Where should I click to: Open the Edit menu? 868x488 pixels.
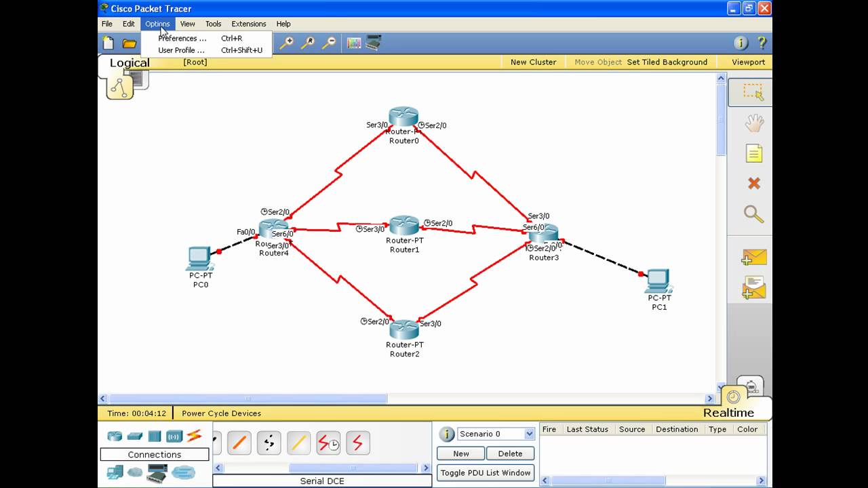tap(128, 24)
